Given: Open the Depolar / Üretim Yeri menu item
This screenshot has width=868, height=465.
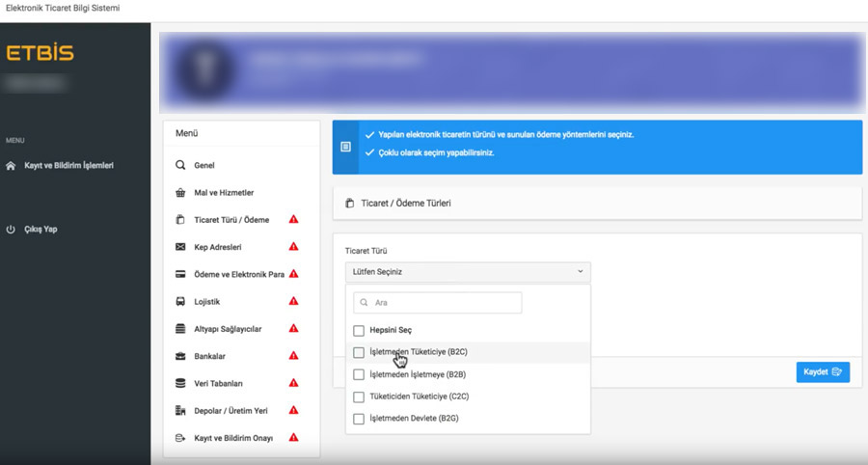Looking at the screenshot, I should pyautogui.click(x=231, y=411).
